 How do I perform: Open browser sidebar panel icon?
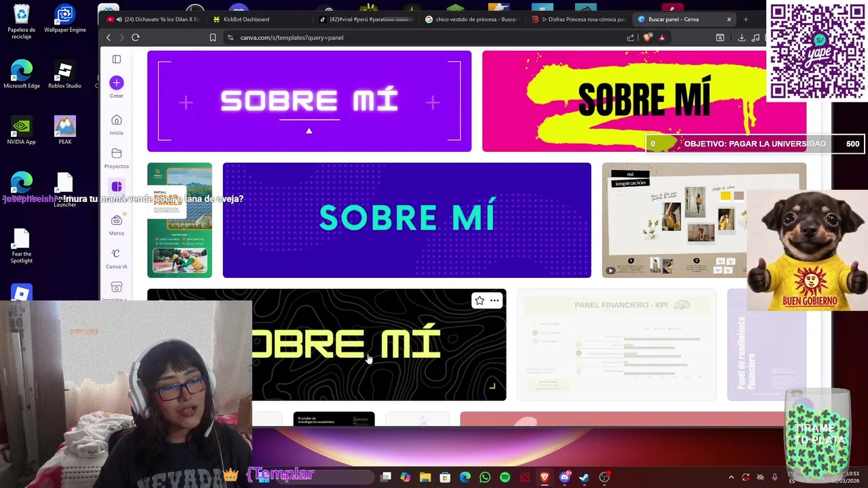click(720, 38)
